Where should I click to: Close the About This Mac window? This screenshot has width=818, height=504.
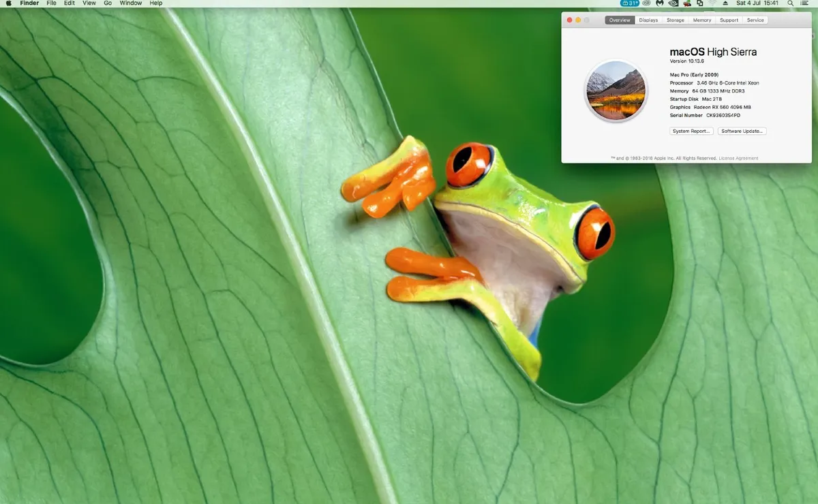(x=570, y=20)
